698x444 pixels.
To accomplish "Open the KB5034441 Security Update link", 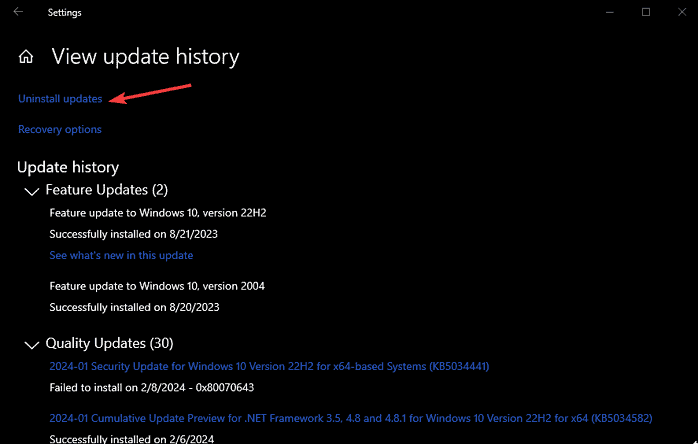I will (x=269, y=366).
